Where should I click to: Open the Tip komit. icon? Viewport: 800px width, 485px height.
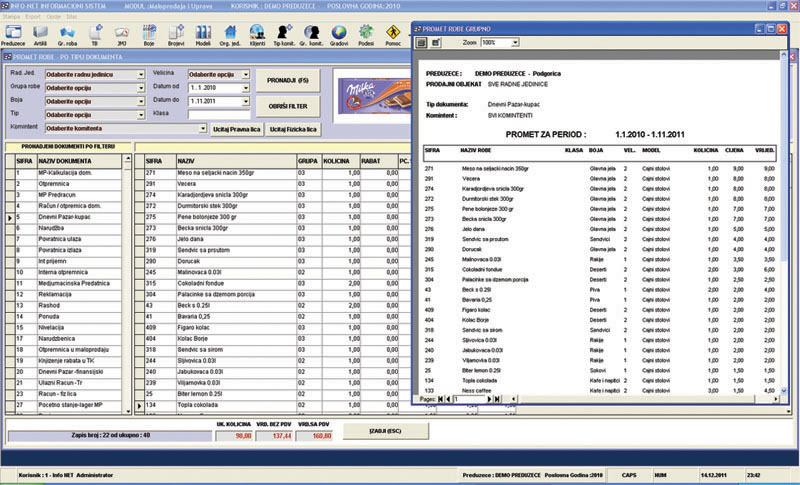point(284,36)
